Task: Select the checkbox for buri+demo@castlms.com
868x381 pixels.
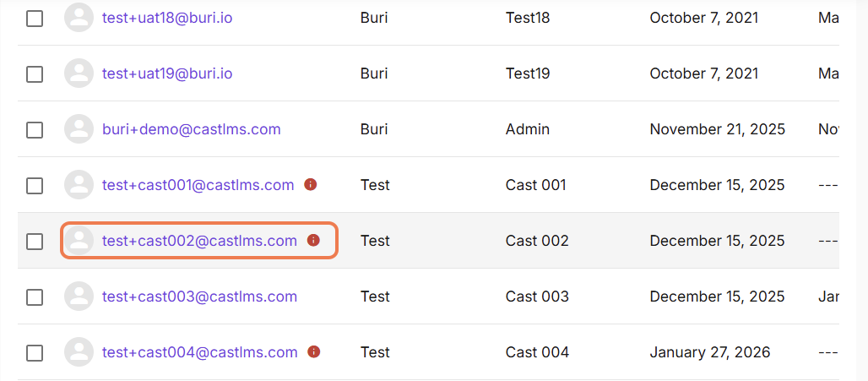Action: point(35,129)
